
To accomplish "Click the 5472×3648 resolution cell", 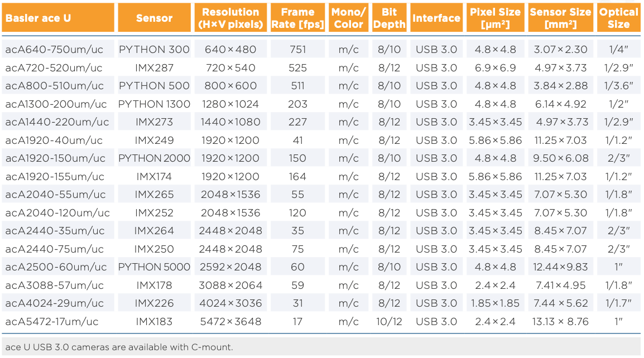I will click(x=230, y=322).
